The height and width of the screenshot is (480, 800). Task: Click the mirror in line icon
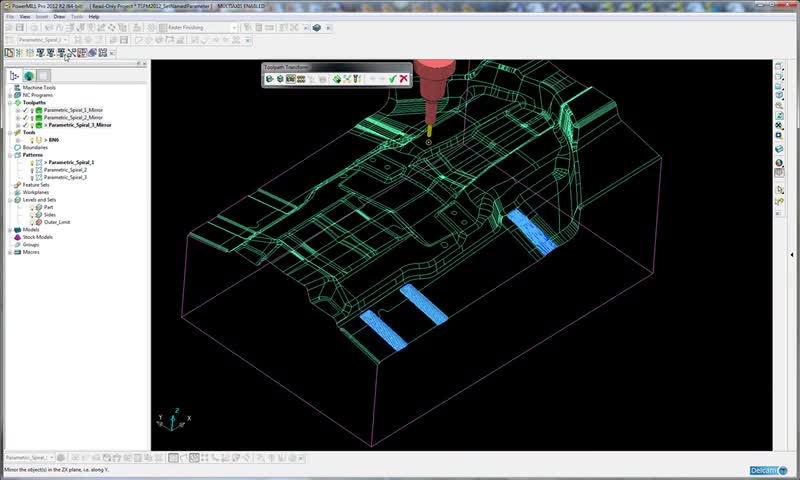[72, 53]
